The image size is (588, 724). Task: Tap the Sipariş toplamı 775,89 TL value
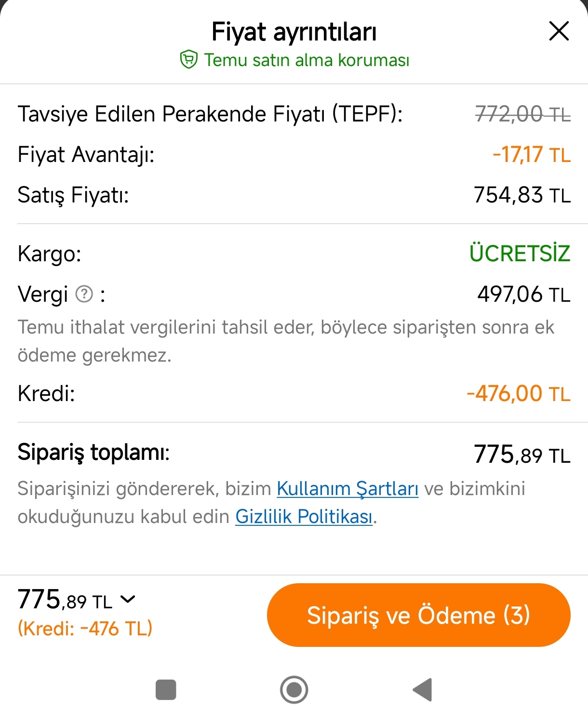pyautogui.click(x=522, y=455)
